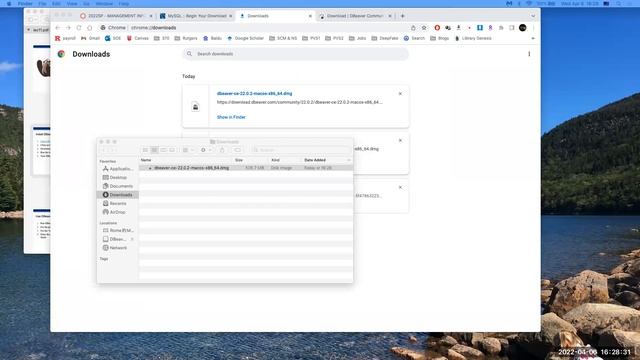This screenshot has height=360, width=640.
Task: Click the Finder edit tags button
Action: (237, 150)
